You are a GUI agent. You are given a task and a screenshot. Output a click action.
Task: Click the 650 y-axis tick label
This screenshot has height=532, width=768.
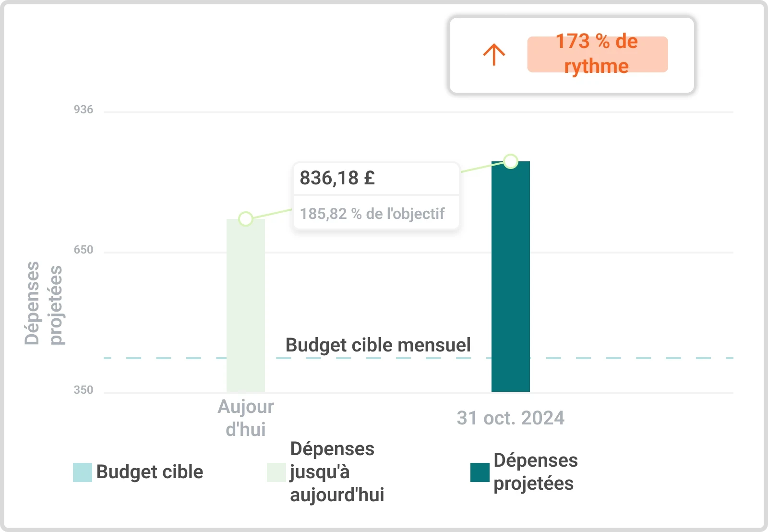[84, 250]
